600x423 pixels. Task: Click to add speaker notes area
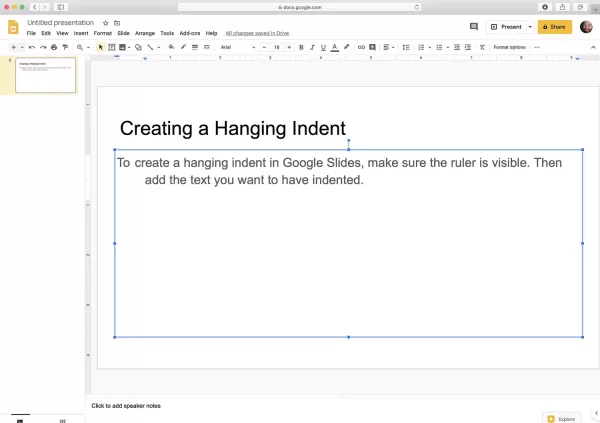[126, 406]
